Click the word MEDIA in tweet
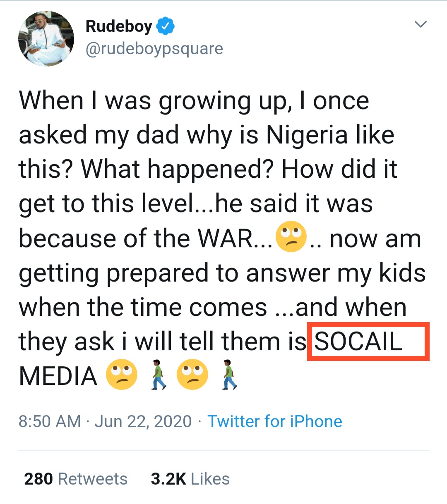 point(58,376)
